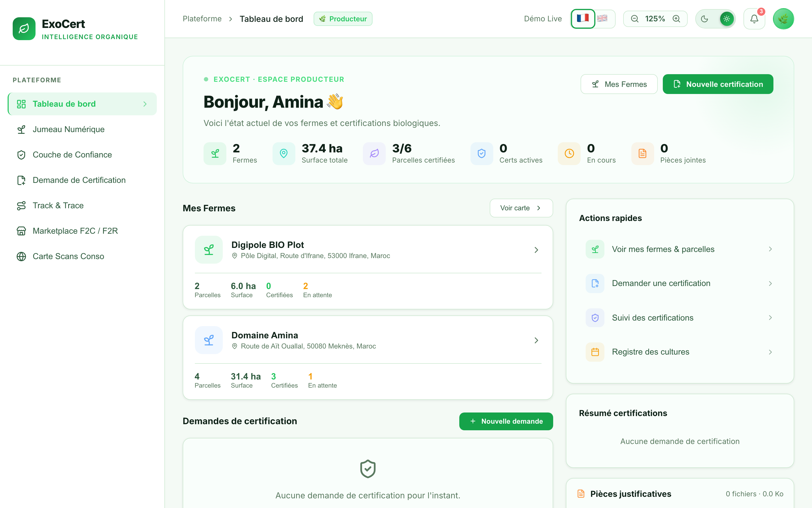Viewport: 812px width, 508px height.
Task: Click the Mes Fermes button
Action: pos(619,84)
